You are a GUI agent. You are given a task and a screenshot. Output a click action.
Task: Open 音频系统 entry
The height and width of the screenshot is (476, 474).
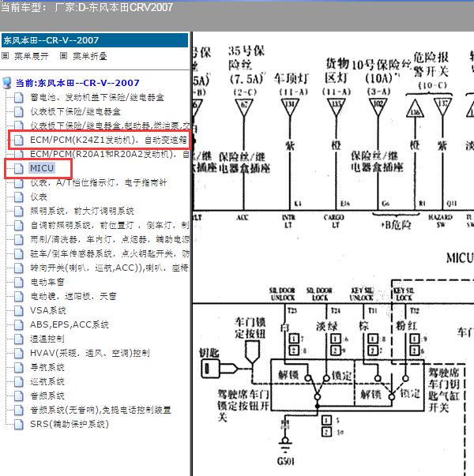tap(47, 395)
